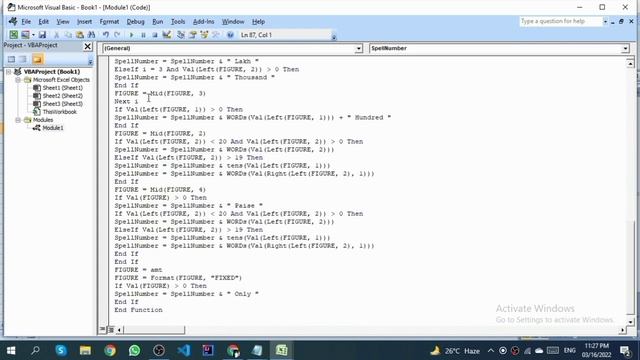Click the Undo toolbar icon
The image size is (640, 360).
tap(106, 35)
